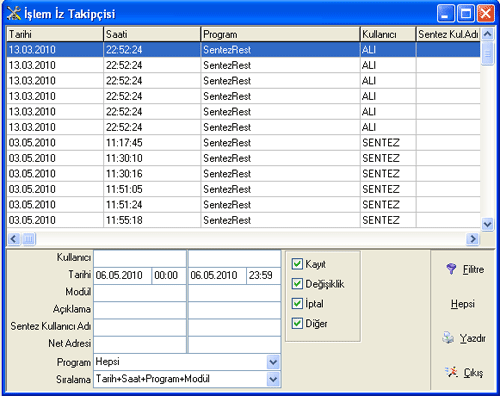Click the start date field 06.05.2010
This screenshot has height=396, width=500.
point(122,275)
